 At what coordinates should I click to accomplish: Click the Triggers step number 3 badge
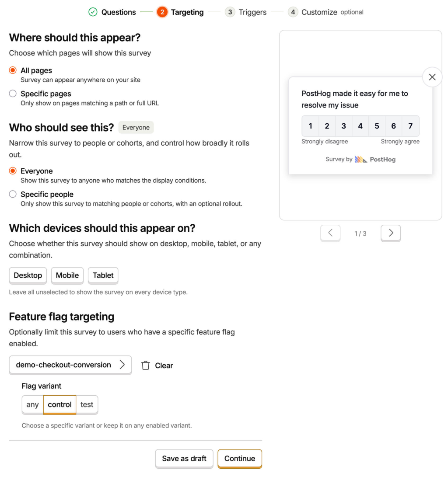pos(230,12)
